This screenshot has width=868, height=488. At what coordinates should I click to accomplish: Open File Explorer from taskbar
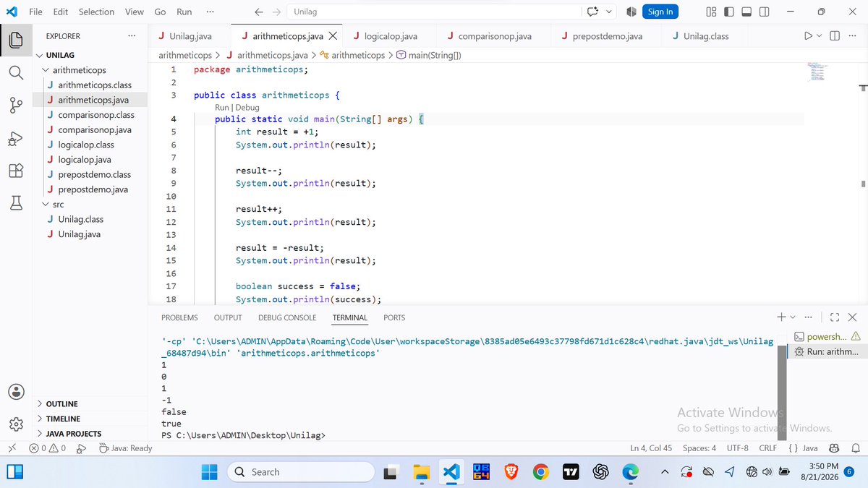point(422,472)
